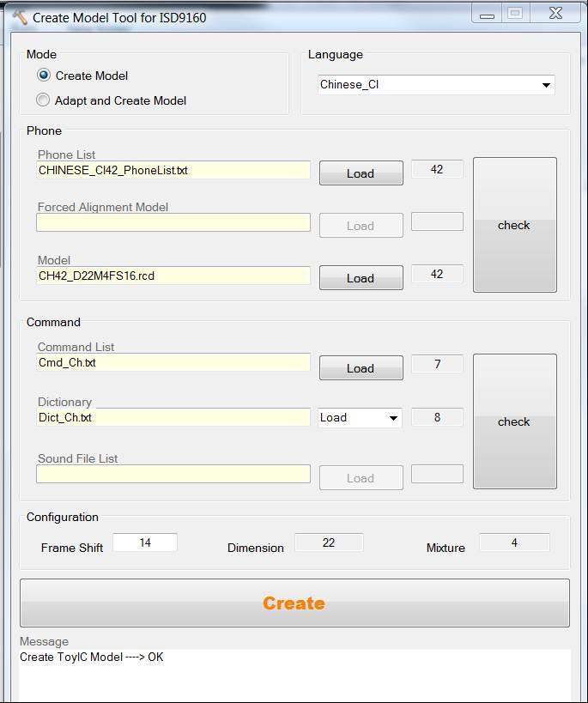This screenshot has height=703, width=588.
Task: Click disabled Load for Sound File List
Action: 361,478
